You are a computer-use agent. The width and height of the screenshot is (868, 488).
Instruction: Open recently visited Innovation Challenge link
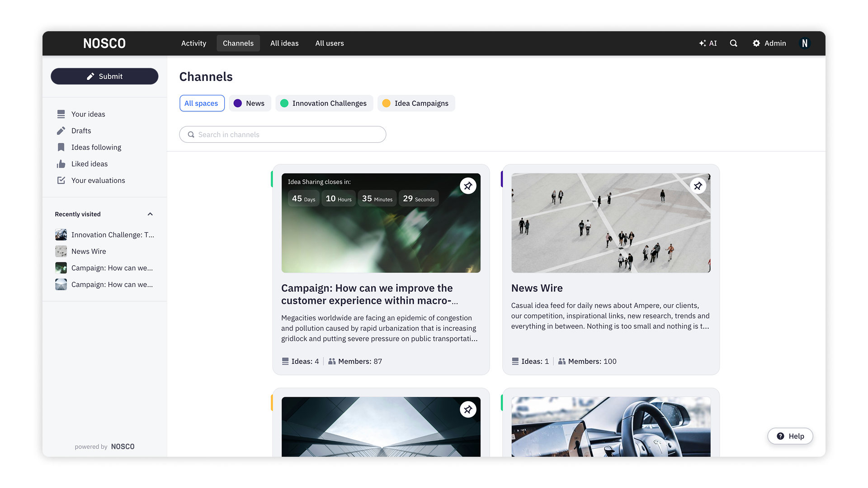click(x=113, y=235)
